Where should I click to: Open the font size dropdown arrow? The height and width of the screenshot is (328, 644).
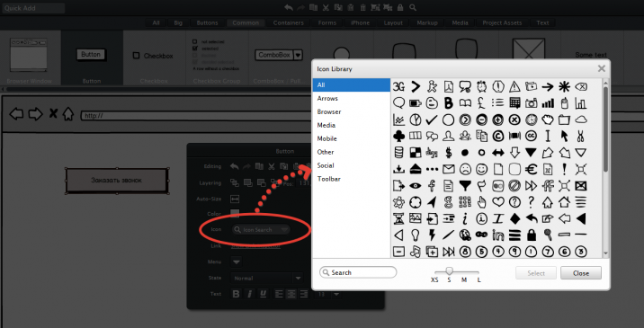pyautogui.click(x=336, y=294)
